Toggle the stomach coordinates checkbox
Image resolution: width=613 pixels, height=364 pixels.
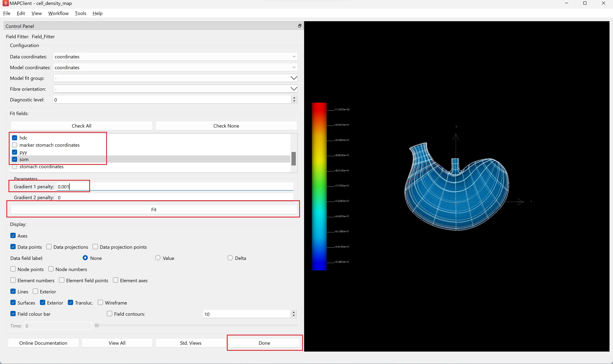point(14,166)
